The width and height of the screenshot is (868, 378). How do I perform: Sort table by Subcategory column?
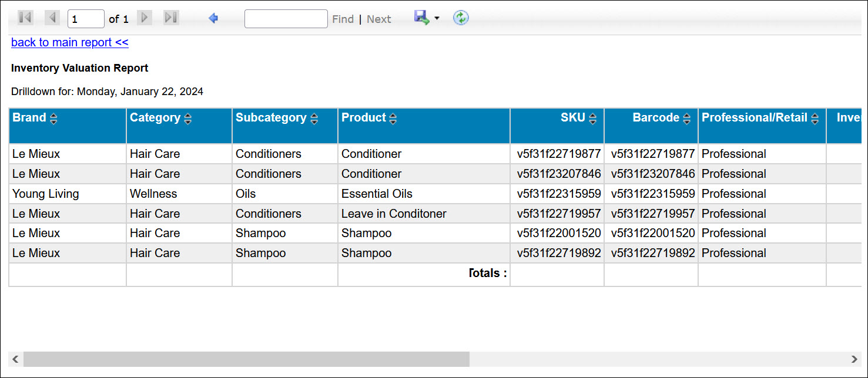click(314, 119)
